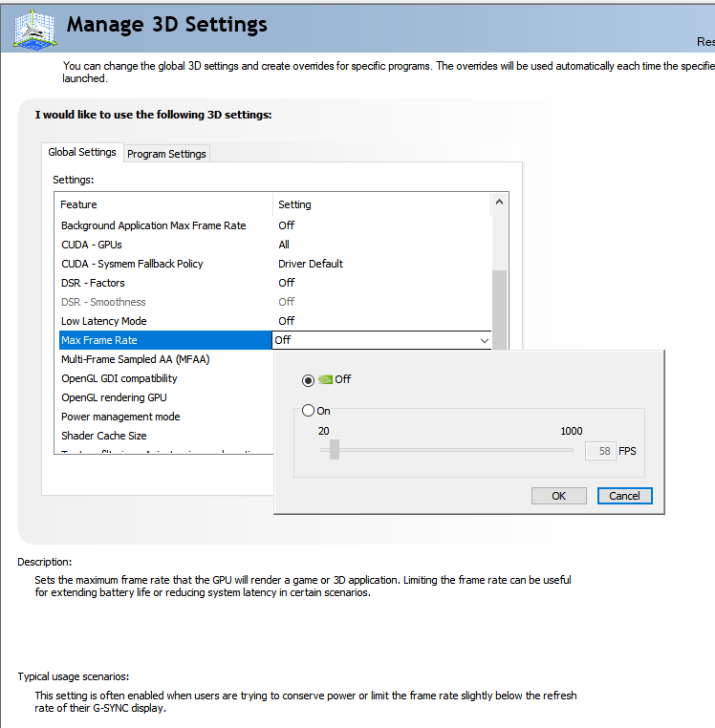Click Off value for DSR - Factors
This screenshot has width=715, height=728.
[286, 283]
